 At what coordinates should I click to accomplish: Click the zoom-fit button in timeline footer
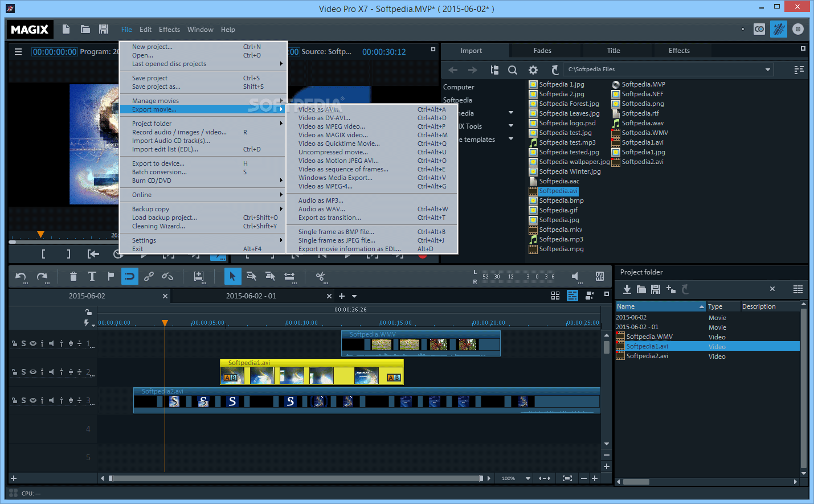click(x=567, y=478)
